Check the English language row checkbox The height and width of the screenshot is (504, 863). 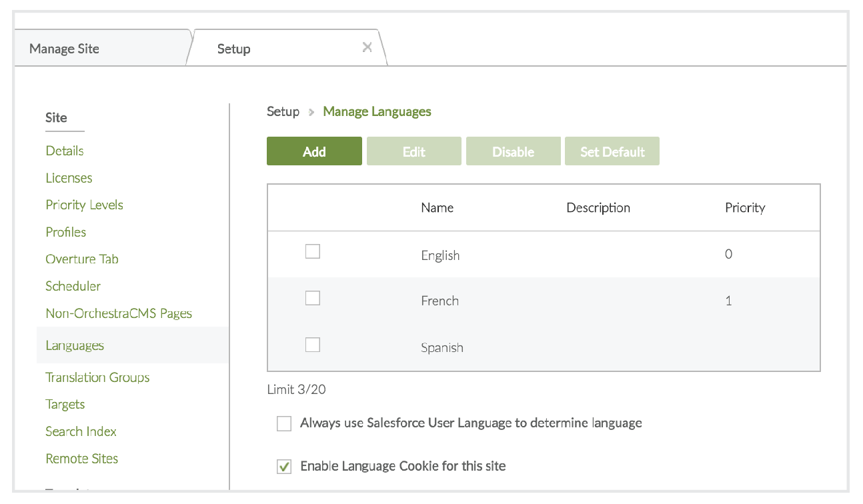(x=313, y=251)
